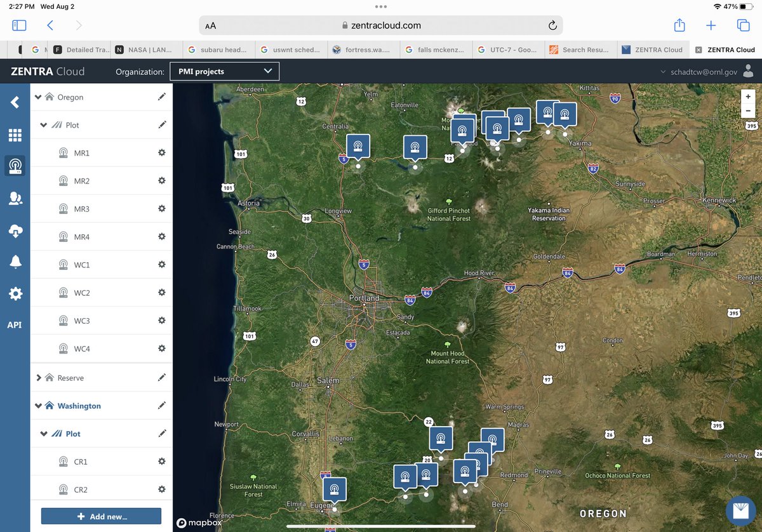This screenshot has height=532, width=762.
Task: Click the Add new... button
Action: pos(101,516)
